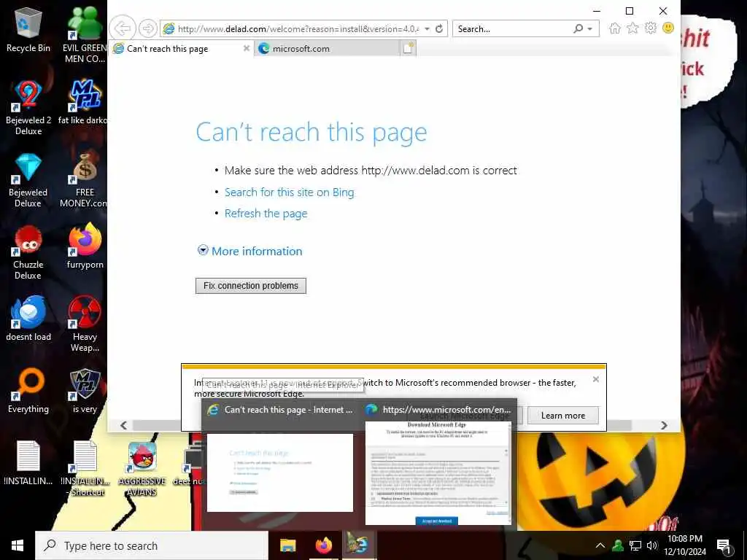
Task: Open Favorites star icon in Internet Explorer
Action: [632, 28]
